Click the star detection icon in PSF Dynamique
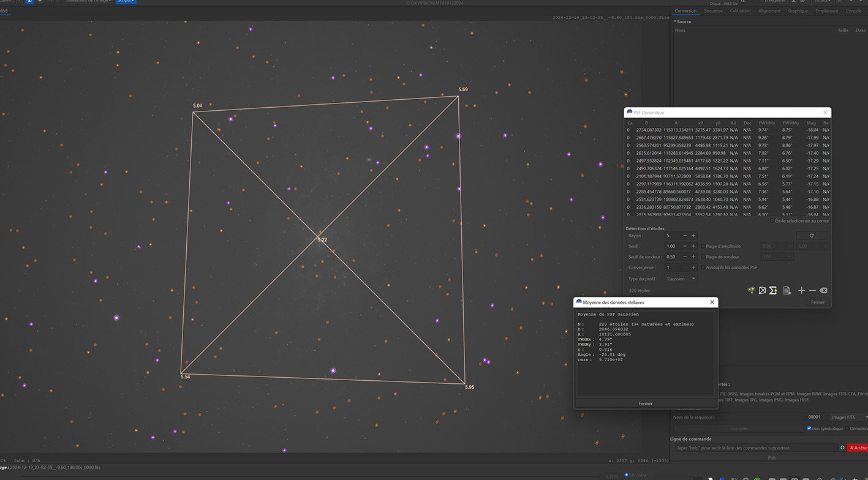 751,290
